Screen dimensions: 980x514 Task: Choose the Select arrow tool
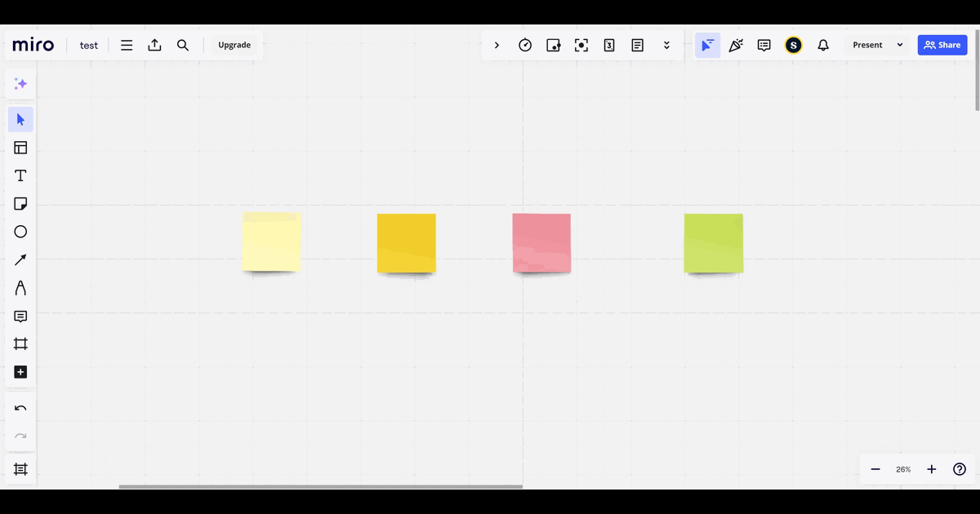pos(21,120)
